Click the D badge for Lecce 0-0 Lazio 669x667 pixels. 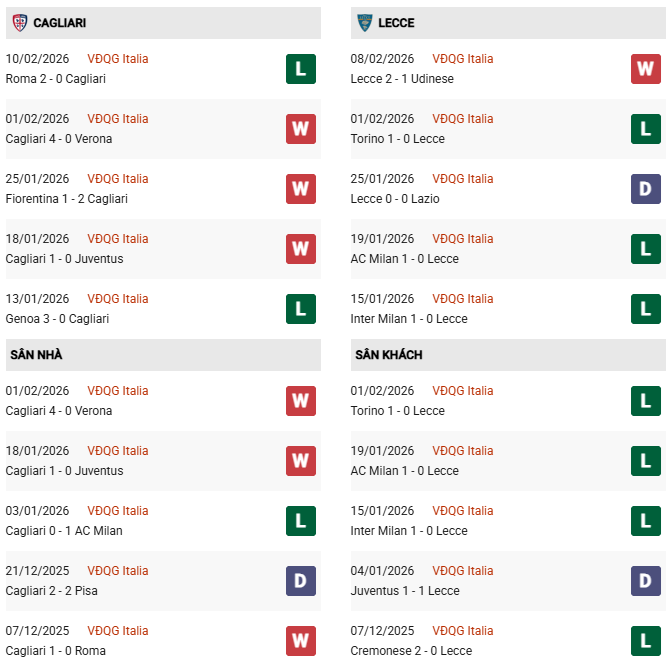pos(646,189)
